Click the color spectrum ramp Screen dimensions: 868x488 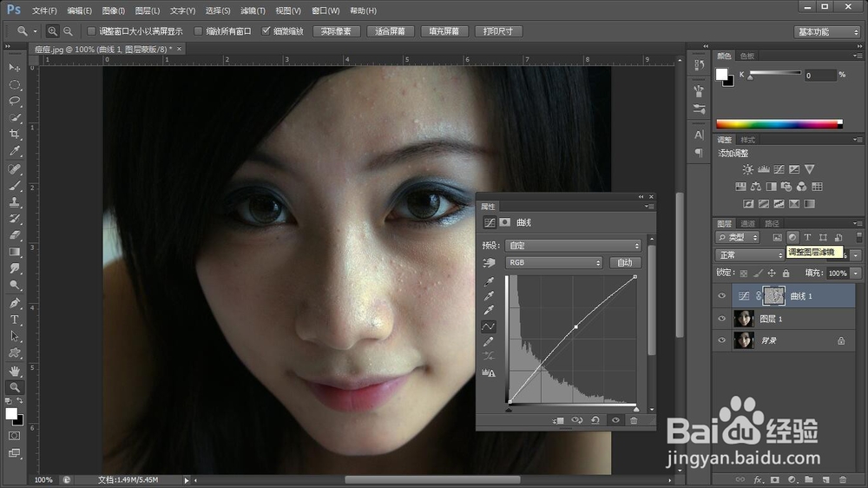click(779, 124)
